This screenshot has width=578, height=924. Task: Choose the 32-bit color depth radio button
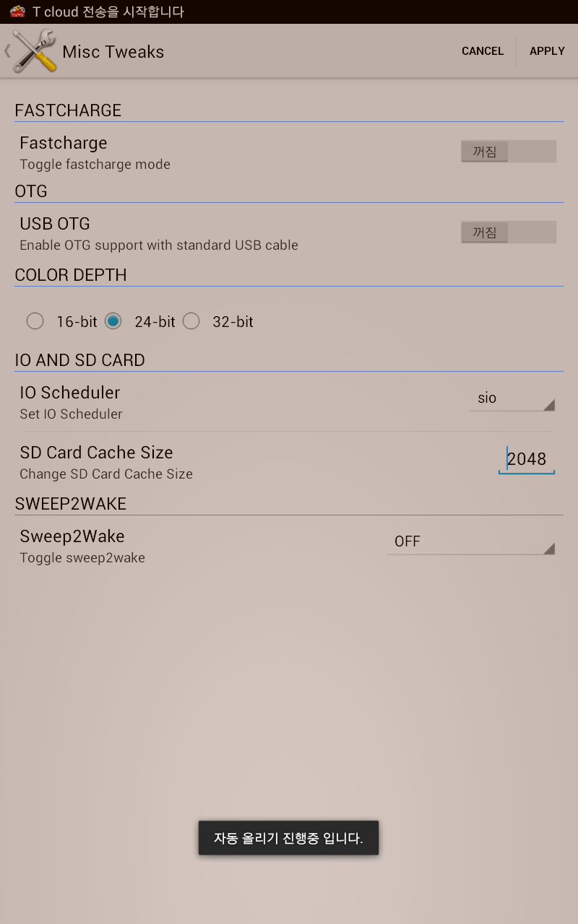click(x=191, y=321)
